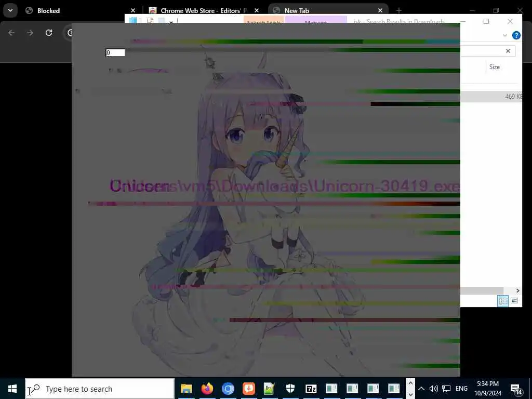Open the notification center with 14 badge
532x399 pixels.
click(x=516, y=390)
